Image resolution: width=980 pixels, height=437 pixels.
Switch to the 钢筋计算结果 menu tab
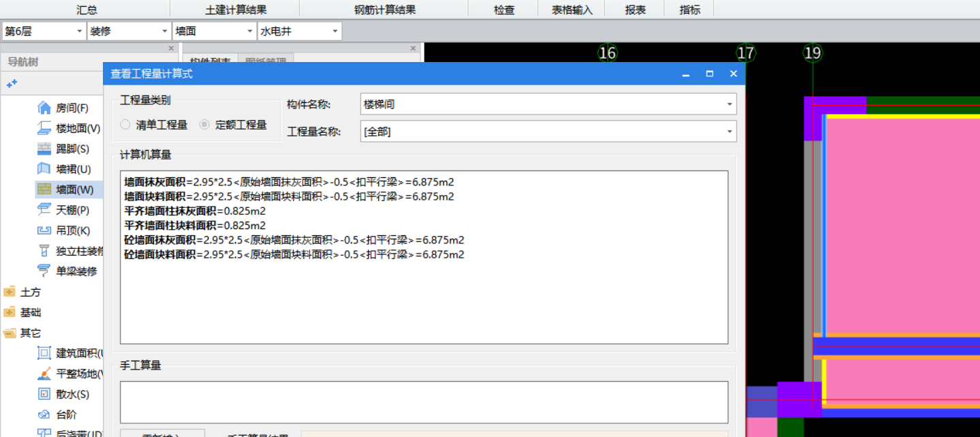(x=384, y=9)
